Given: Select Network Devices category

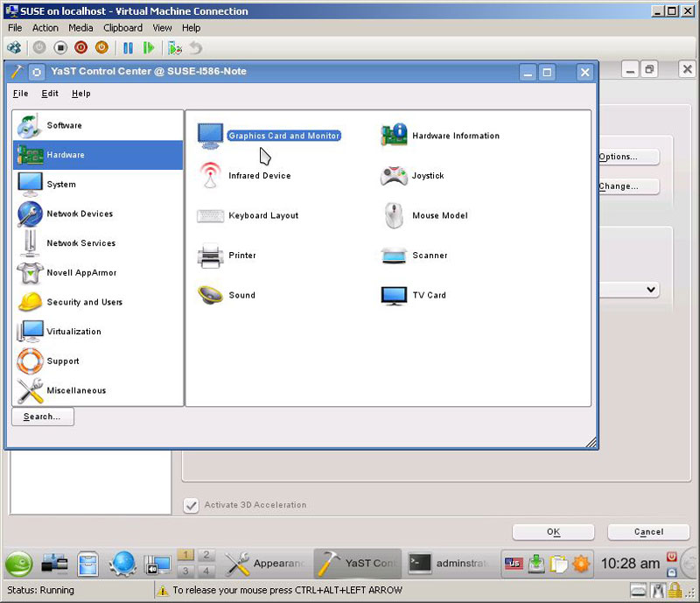Looking at the screenshot, I should [x=98, y=214].
